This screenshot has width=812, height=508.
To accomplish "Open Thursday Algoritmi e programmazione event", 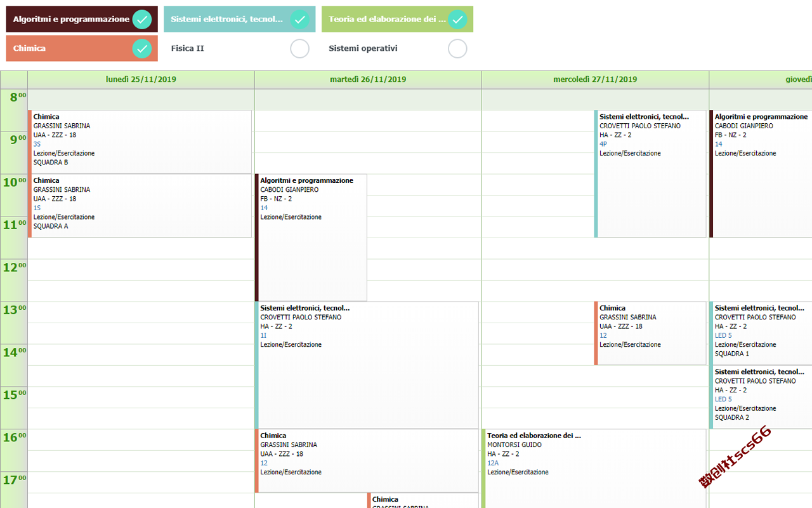I will (x=761, y=174).
